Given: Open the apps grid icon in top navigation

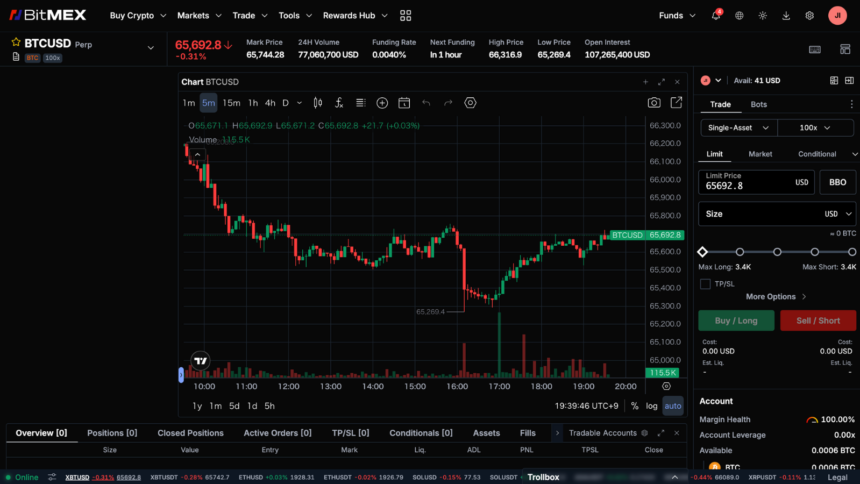Looking at the screenshot, I should pos(405,16).
